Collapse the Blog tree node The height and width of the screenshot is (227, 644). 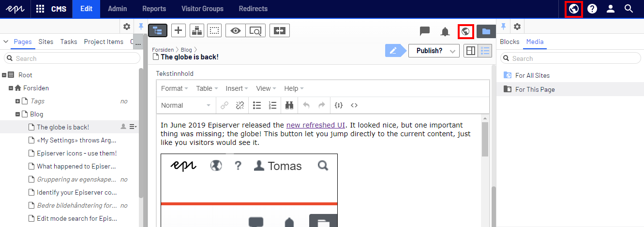click(x=18, y=114)
